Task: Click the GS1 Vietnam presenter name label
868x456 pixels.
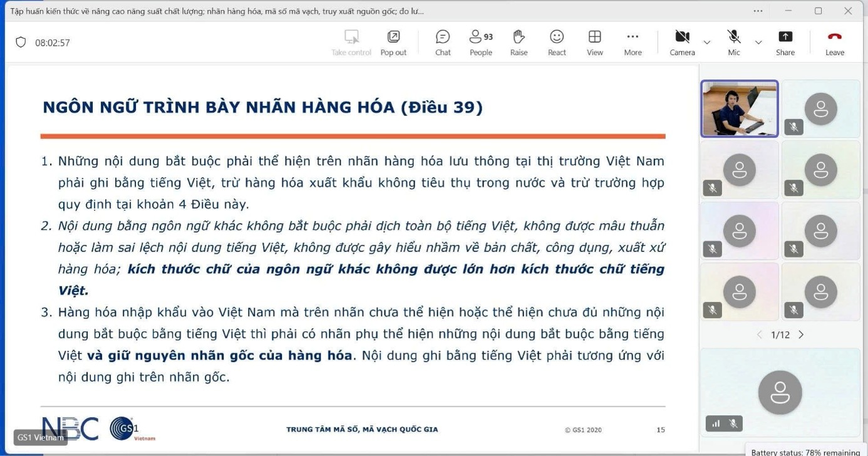Action: (40, 437)
